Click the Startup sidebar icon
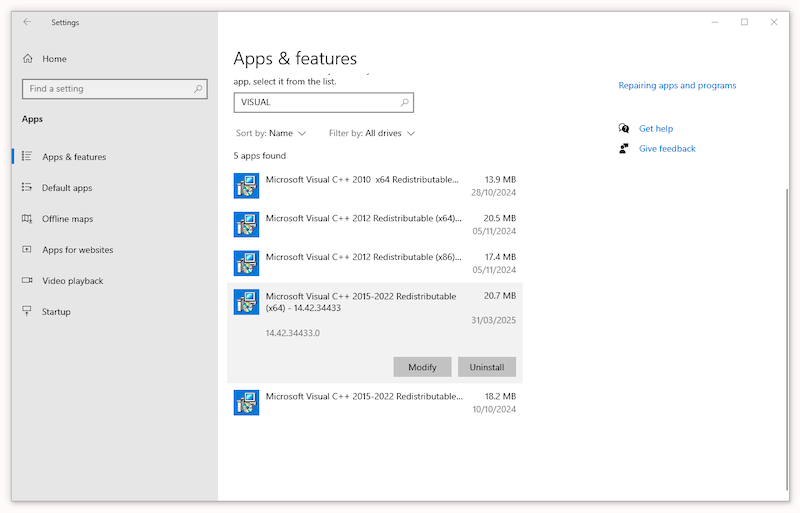 pyautogui.click(x=27, y=312)
